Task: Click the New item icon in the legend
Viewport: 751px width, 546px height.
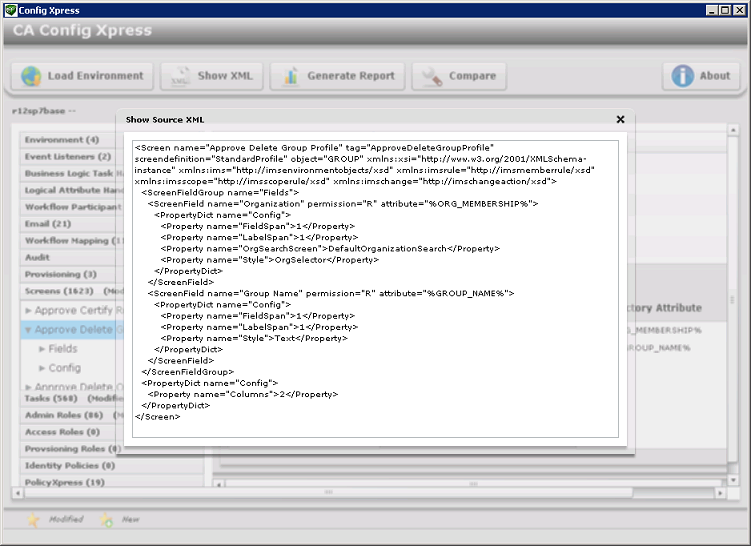Action: point(105,520)
